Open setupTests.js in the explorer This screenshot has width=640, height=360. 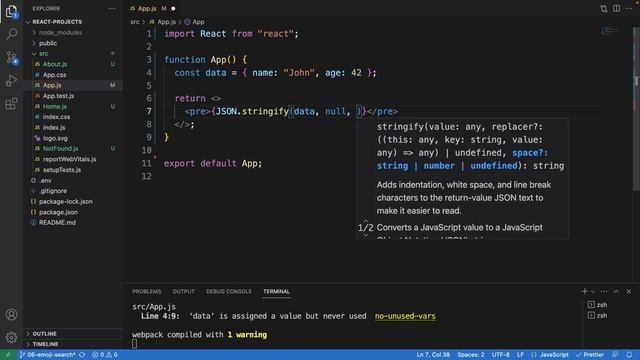(62, 170)
